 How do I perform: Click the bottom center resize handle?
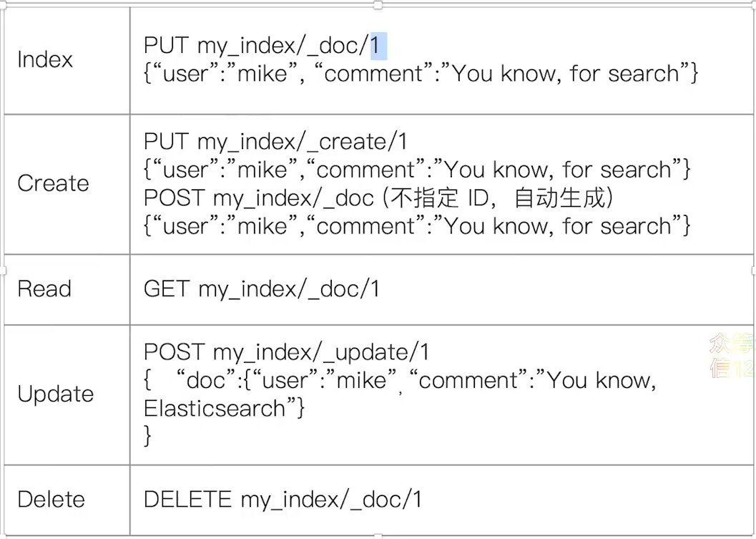[378, 536]
